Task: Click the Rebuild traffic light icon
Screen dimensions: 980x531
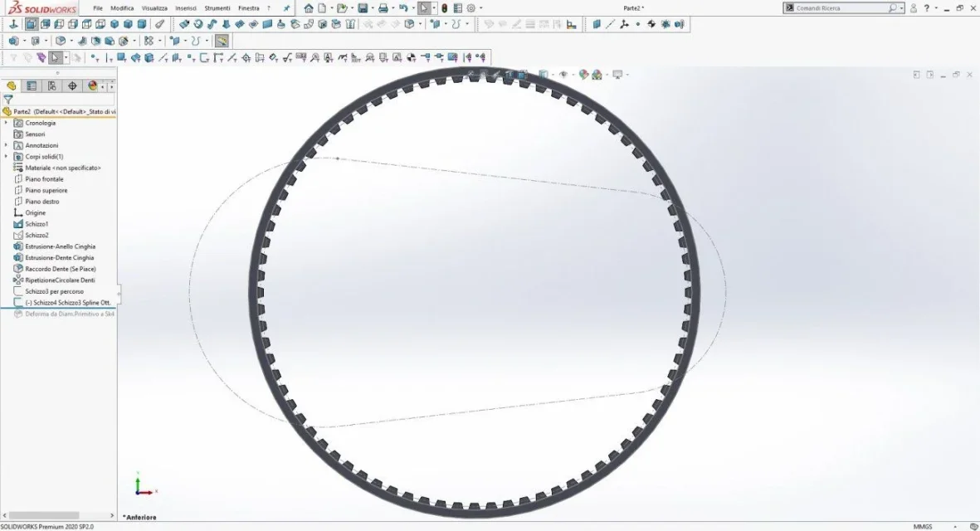Action: coord(445,8)
